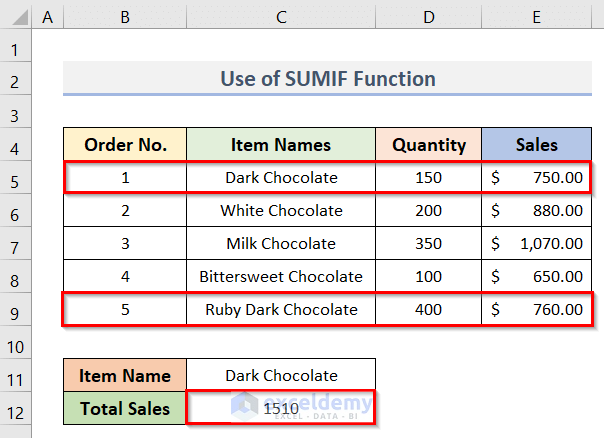Image resolution: width=604 pixels, height=438 pixels.
Task: Click the criteria cell beside 'Item Name'
Action: coord(281,376)
